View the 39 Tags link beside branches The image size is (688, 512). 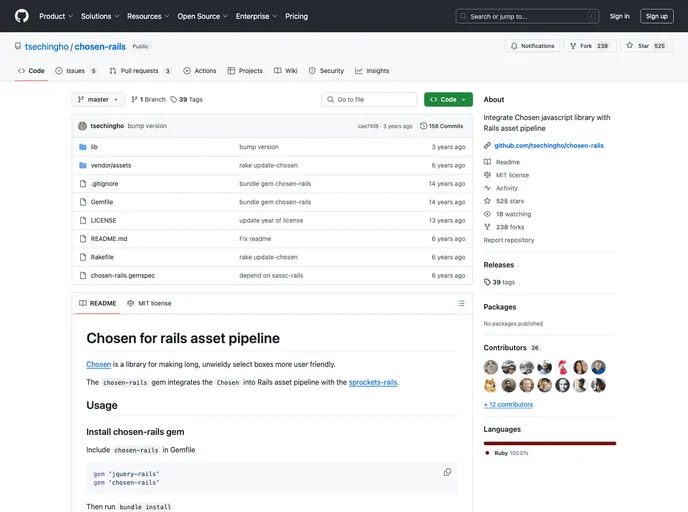pyautogui.click(x=186, y=100)
